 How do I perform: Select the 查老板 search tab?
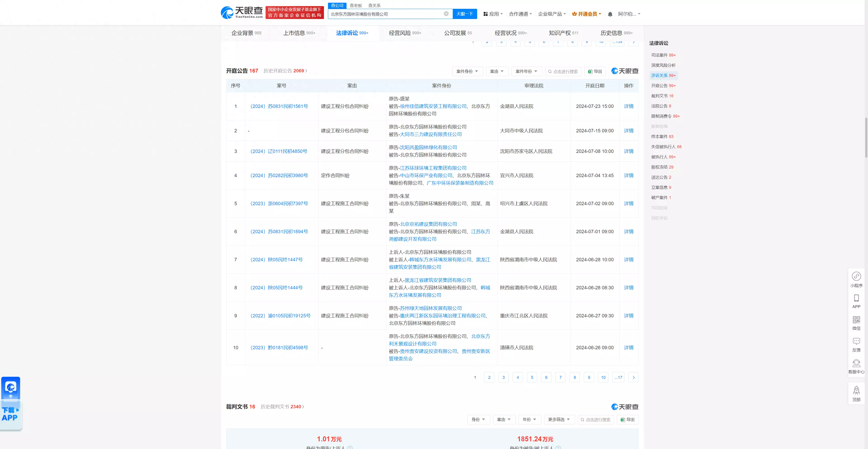click(x=356, y=5)
